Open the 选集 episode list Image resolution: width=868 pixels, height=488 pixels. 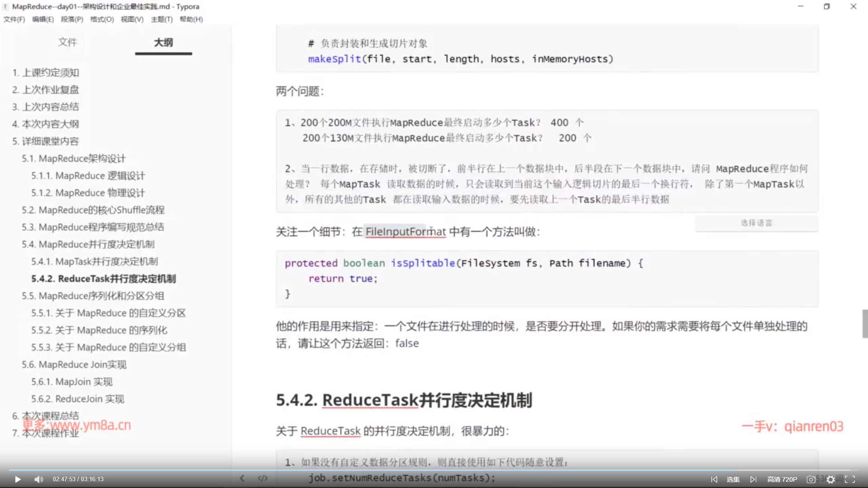point(733,479)
